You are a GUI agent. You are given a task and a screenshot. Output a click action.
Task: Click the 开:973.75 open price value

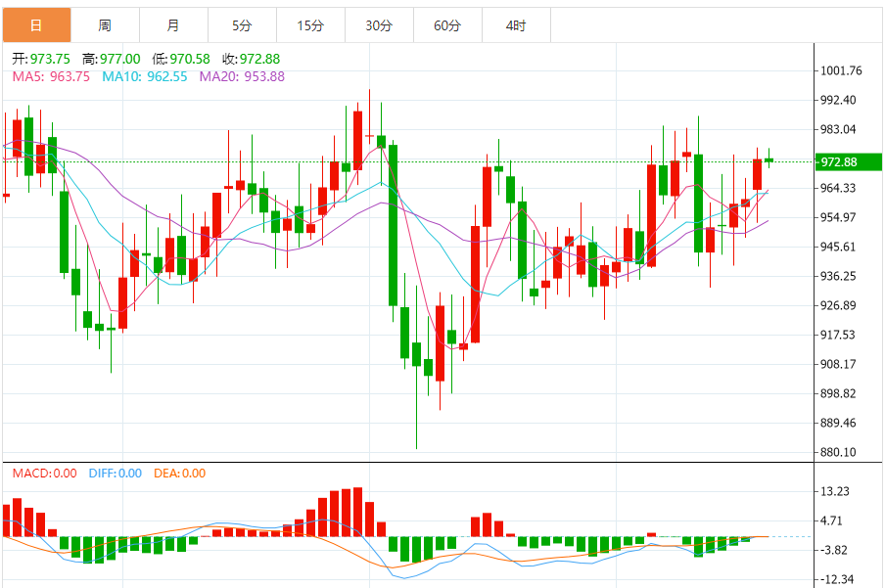tap(41, 59)
